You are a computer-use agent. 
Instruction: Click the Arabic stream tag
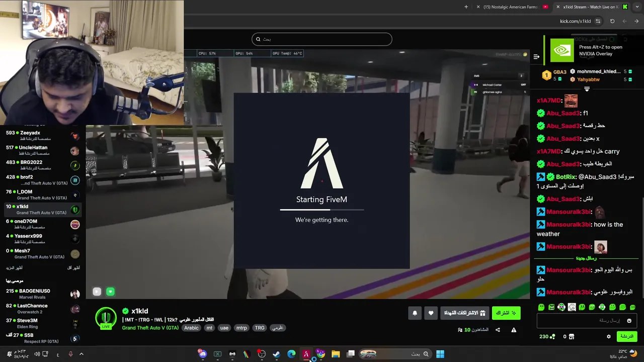pos(191,328)
